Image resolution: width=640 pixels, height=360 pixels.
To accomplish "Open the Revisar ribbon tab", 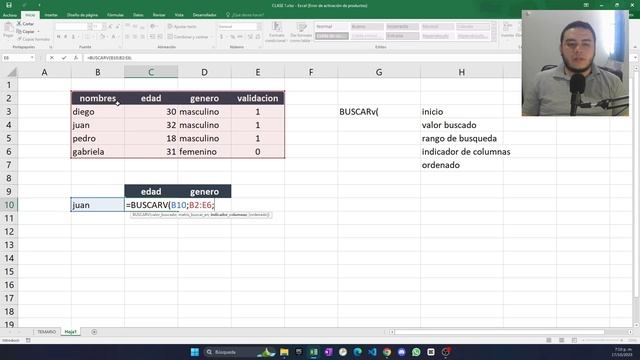I will click(159, 15).
